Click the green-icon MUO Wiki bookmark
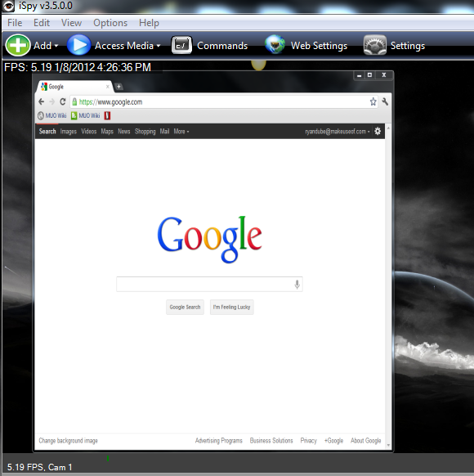Image resolution: width=474 pixels, height=476 pixels. click(x=86, y=115)
